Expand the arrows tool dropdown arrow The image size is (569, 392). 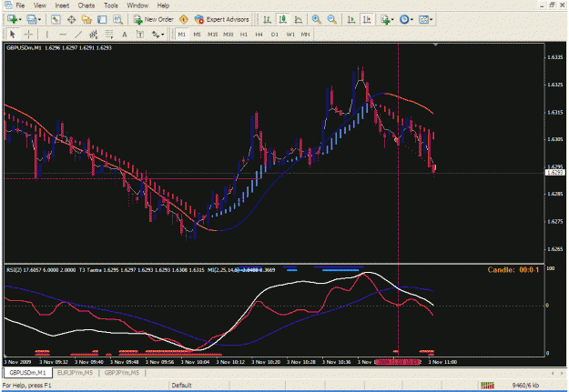tap(163, 35)
